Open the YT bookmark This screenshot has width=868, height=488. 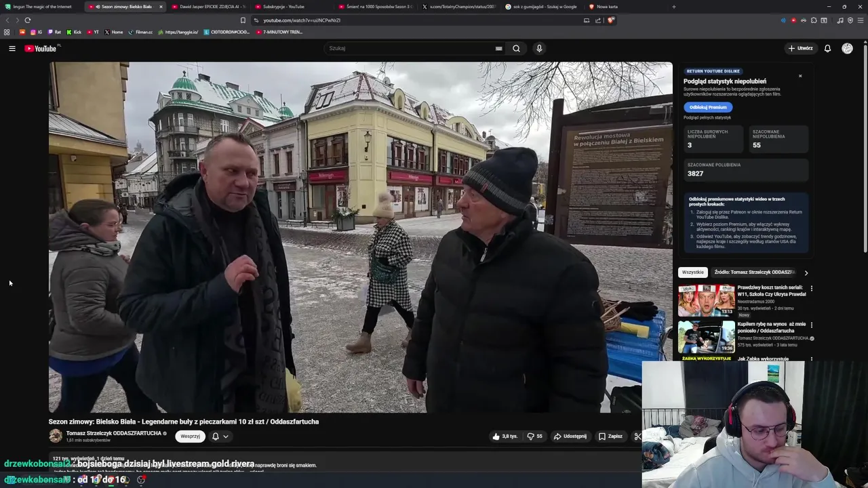(93, 32)
